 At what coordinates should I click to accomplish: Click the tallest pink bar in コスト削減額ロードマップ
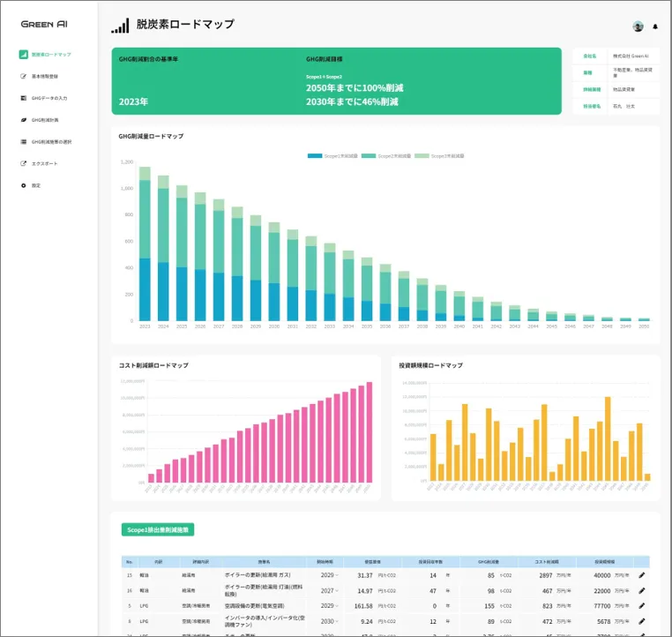pos(370,432)
